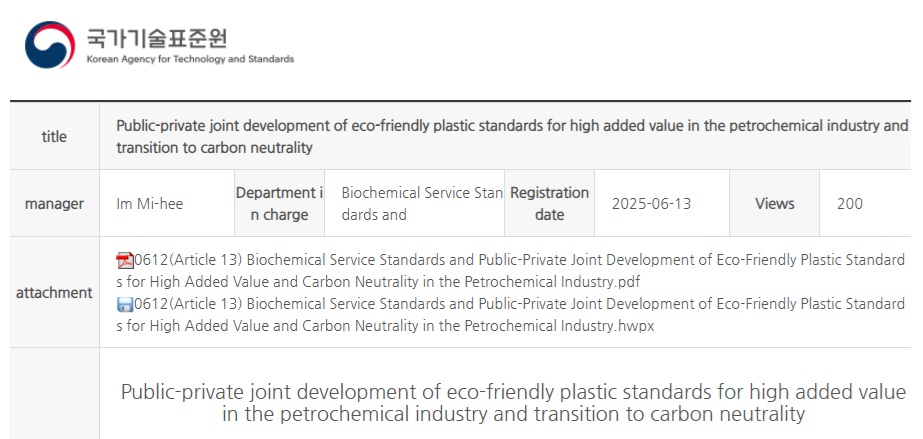Select the title label cell
Viewport: 923px width, 439px height.
(x=54, y=136)
